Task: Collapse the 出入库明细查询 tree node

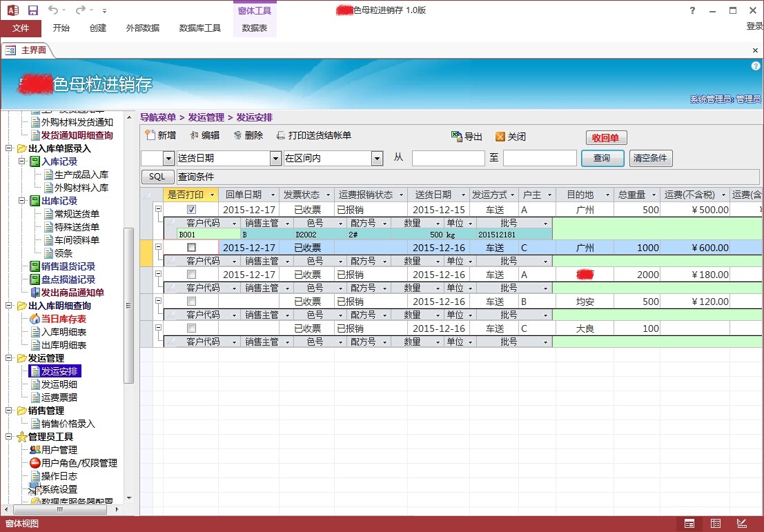Action: (9, 306)
